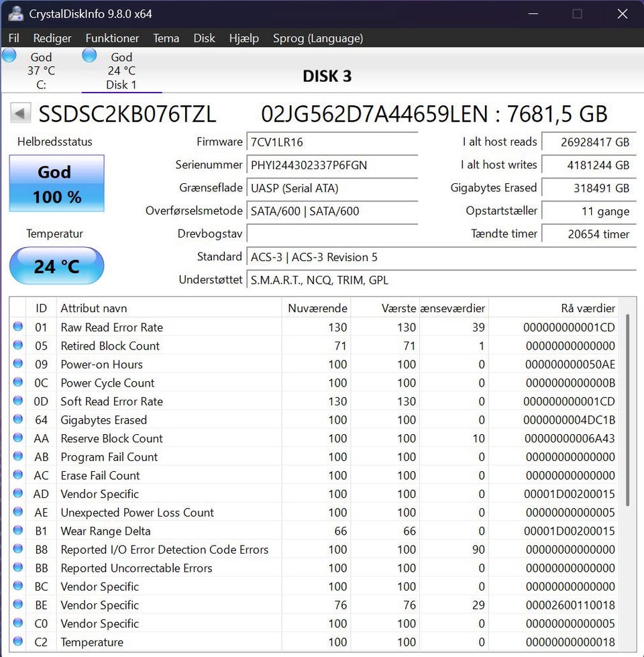
Task: Click the blue status orb for Disk 1
Action: point(89,56)
